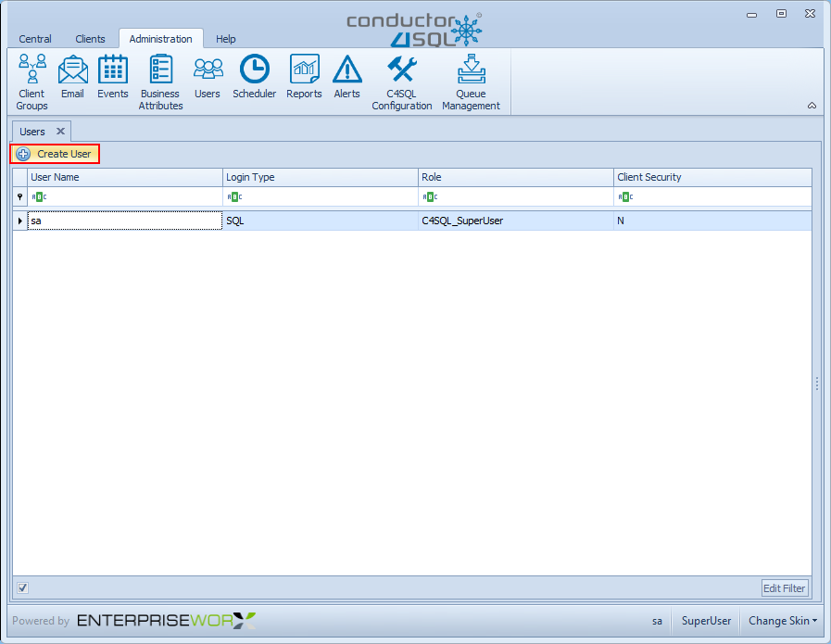Open the Email settings icon
Viewport: 831px width, 644px height.
click(x=72, y=77)
